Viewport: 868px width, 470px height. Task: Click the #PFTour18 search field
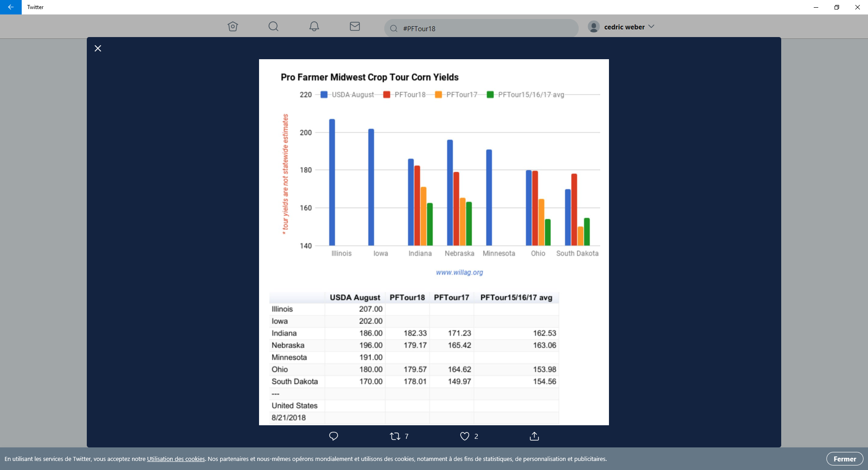481,28
